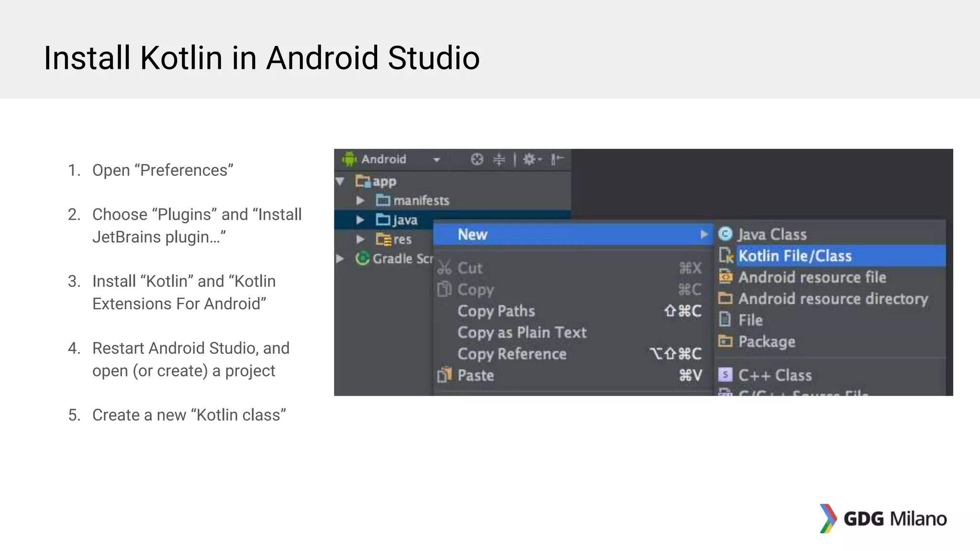This screenshot has height=551, width=980.
Task: Click the Gradle Scripts icon
Action: (363, 258)
